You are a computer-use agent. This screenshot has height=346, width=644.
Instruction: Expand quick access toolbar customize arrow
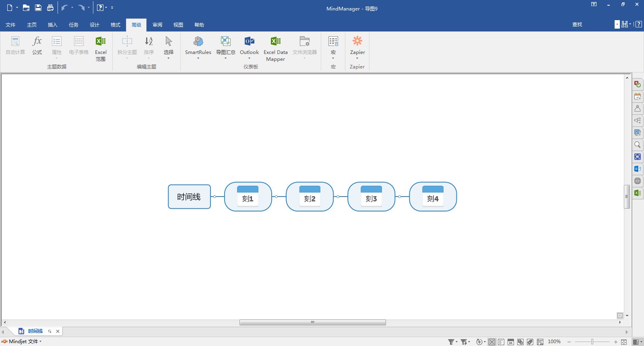(112, 8)
